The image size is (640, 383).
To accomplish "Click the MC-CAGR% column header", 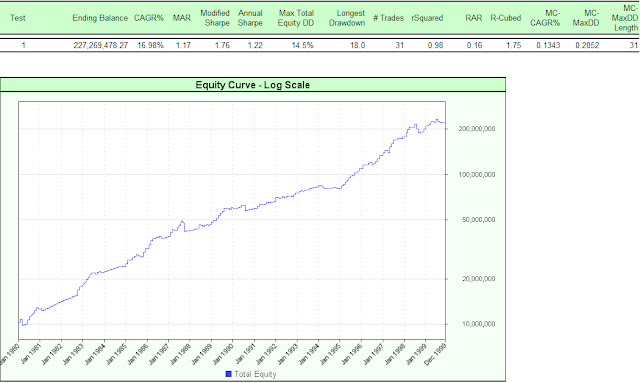I will 545,18.
